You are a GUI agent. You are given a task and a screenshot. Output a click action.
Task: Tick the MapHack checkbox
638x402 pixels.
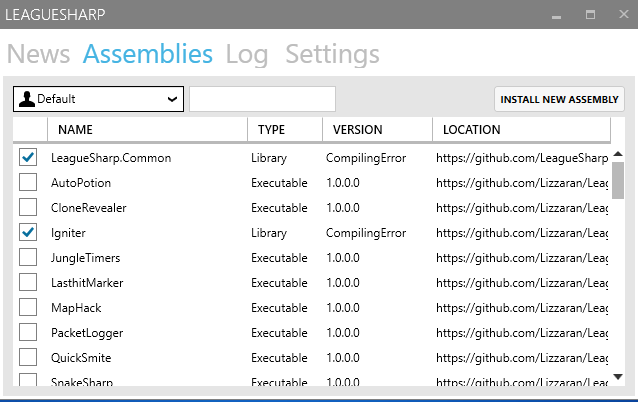point(28,308)
